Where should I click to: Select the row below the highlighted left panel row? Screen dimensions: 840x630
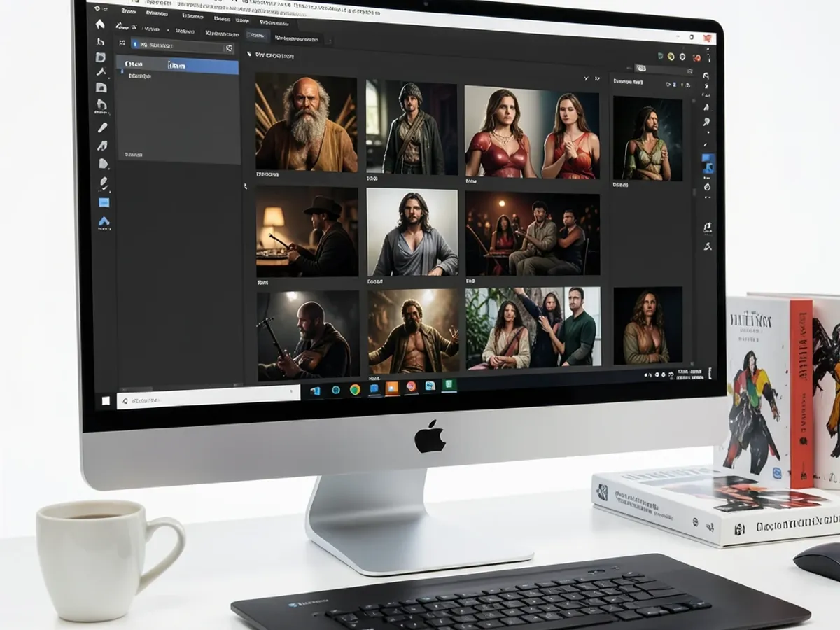(x=177, y=76)
